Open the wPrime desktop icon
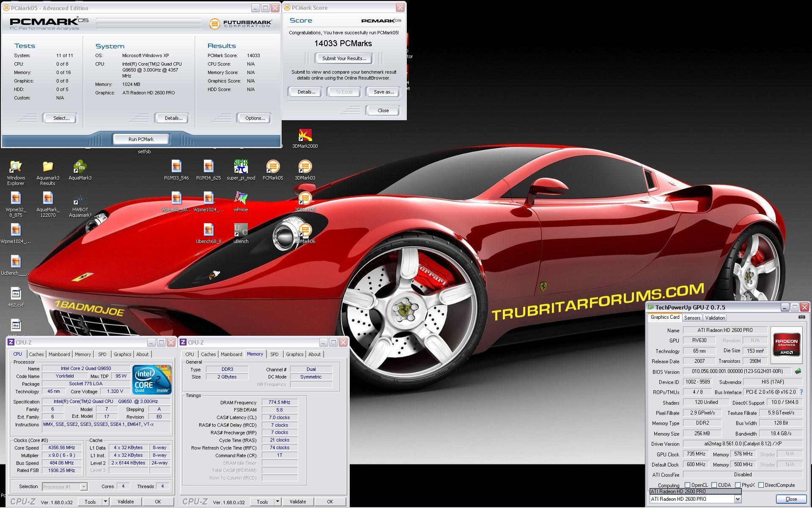812x508 pixels. pyautogui.click(x=241, y=202)
